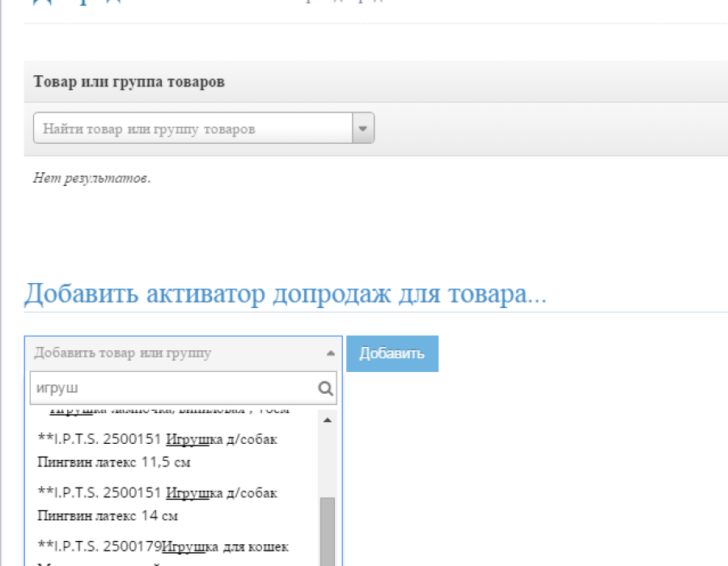Click the results list scrollbar thumb
Image resolution: width=728 pixels, height=566 pixels.
(x=328, y=532)
